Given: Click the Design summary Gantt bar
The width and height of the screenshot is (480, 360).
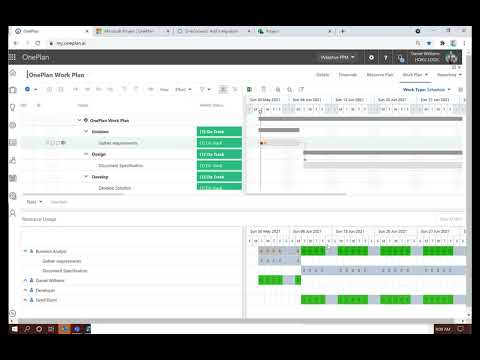Looking at the screenshot, I should [383, 153].
